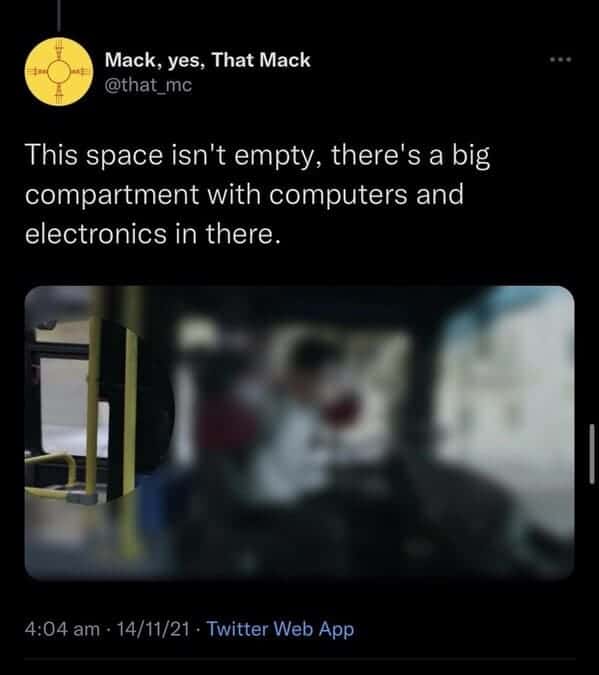The width and height of the screenshot is (599, 675).
Task: Click the tweet text starting 'This space isn't empty'
Action: pyautogui.click(x=258, y=194)
